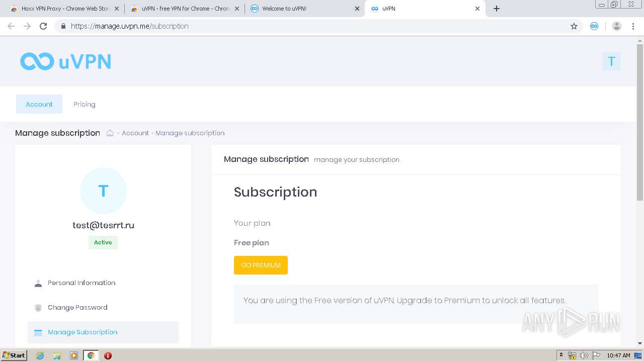This screenshot has height=362, width=644.
Task: Click the test@tesrrt.ru email text
Action: (103, 225)
